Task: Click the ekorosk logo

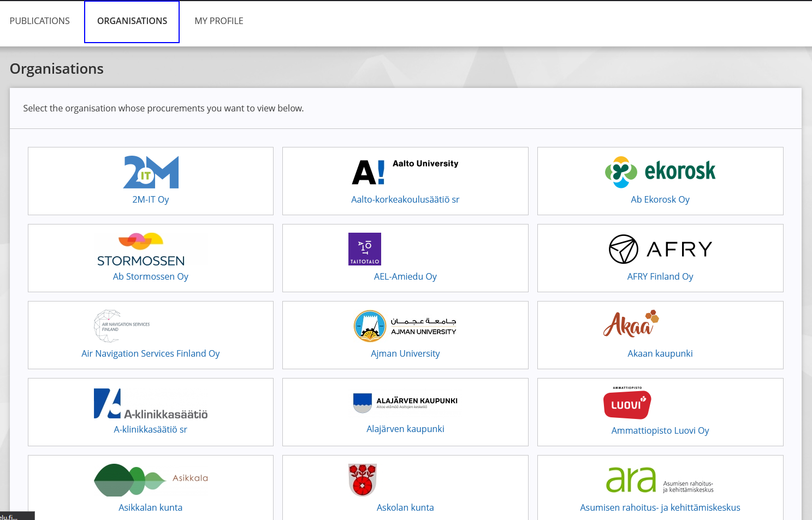Action: 660,172
